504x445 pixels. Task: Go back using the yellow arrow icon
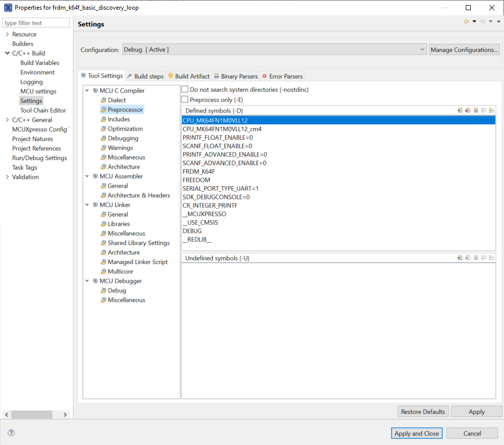(x=466, y=21)
